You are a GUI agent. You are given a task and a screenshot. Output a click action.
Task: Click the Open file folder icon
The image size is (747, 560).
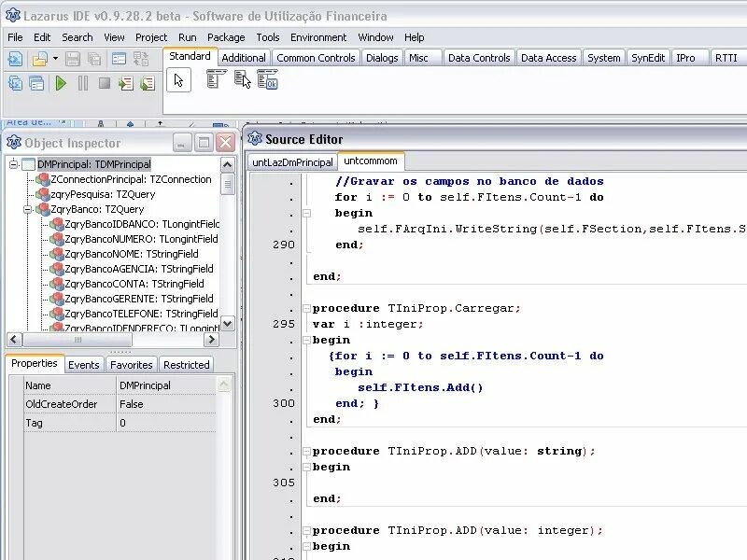tap(39, 59)
